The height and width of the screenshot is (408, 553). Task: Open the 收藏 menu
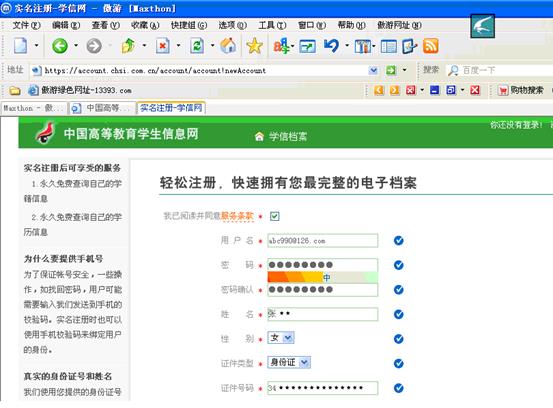point(145,25)
